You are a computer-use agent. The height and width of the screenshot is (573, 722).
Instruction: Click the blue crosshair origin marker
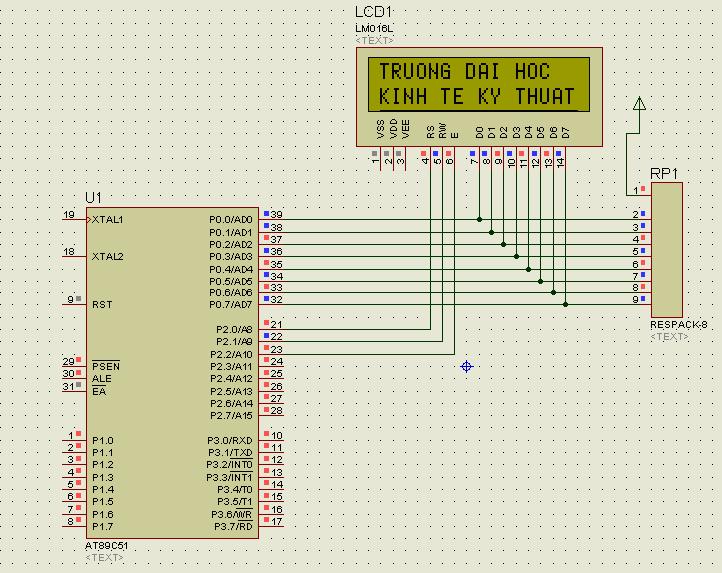(466, 367)
